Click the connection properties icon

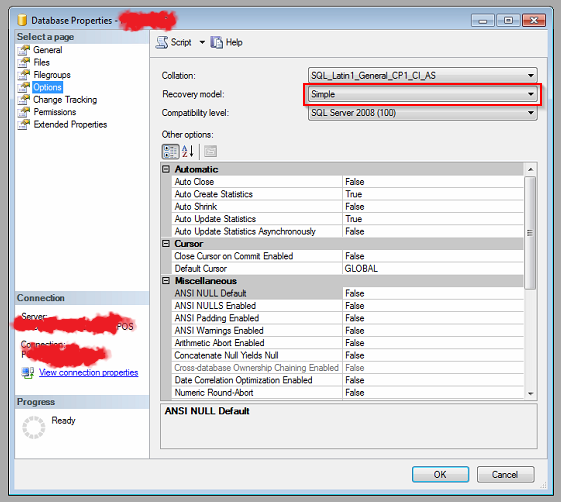pyautogui.click(x=28, y=373)
